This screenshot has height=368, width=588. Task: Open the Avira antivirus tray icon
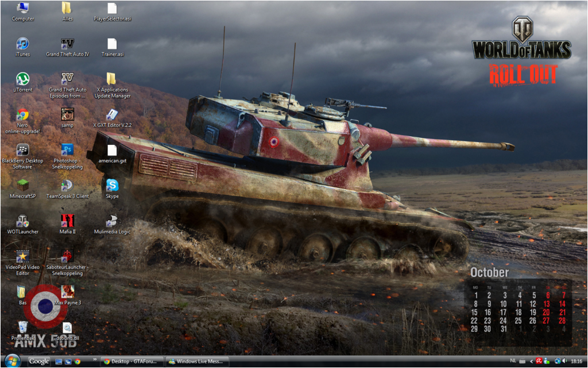[x=539, y=361]
